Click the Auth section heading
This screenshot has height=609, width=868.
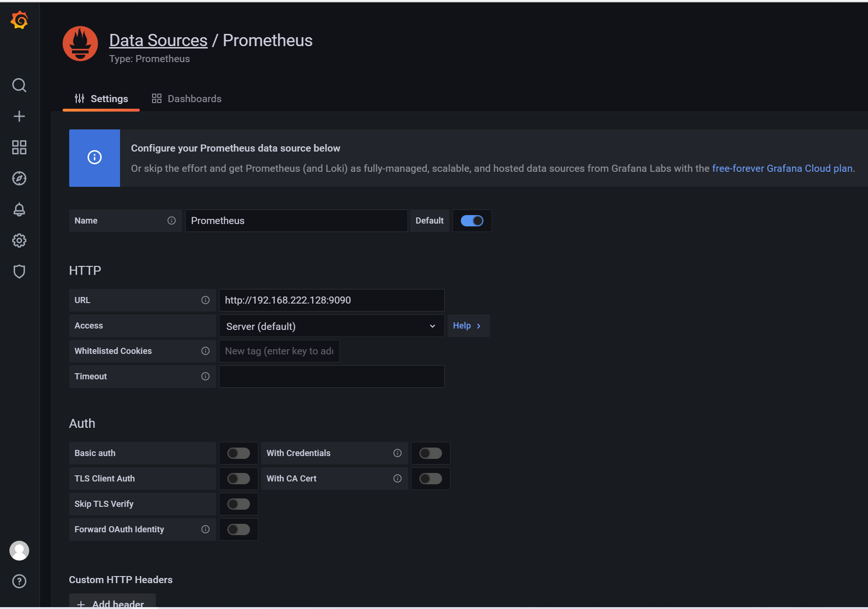click(82, 424)
